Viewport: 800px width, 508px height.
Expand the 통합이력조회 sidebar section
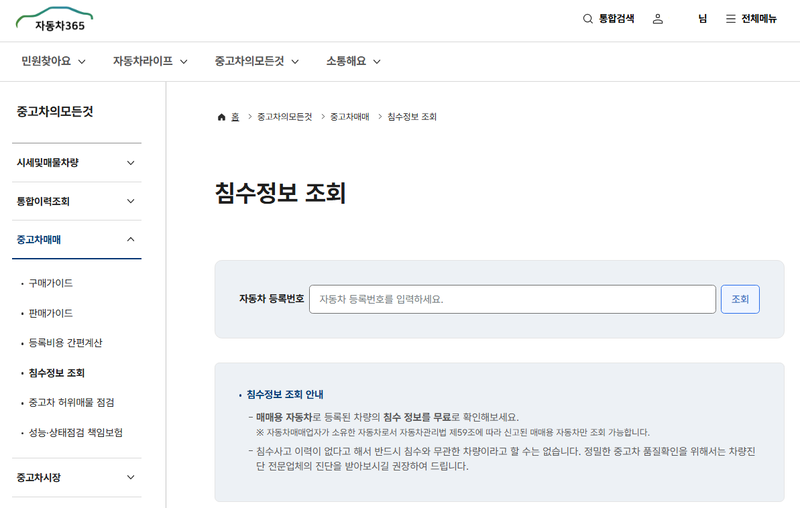click(x=77, y=201)
